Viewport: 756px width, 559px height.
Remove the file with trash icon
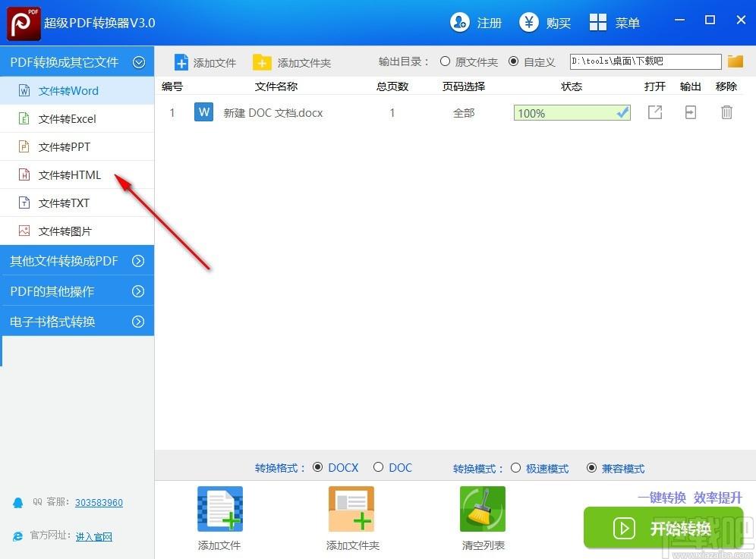726,112
